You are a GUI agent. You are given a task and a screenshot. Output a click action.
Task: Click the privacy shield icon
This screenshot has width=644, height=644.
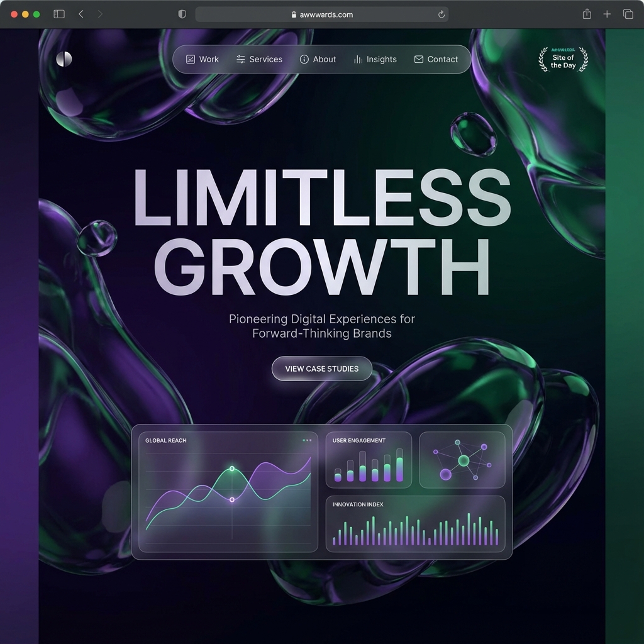coord(182,14)
